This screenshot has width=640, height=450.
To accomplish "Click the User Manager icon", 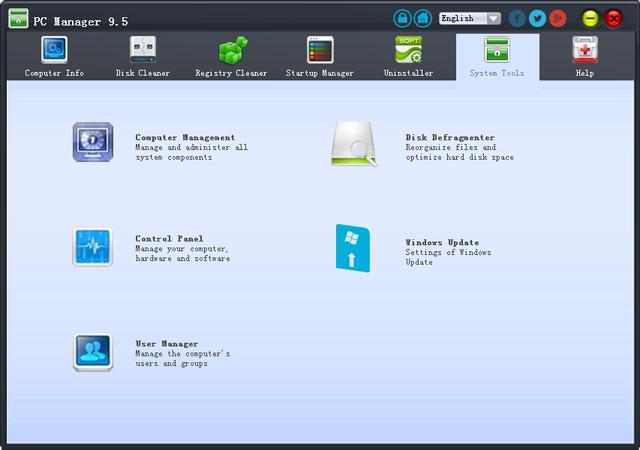I will click(x=93, y=352).
